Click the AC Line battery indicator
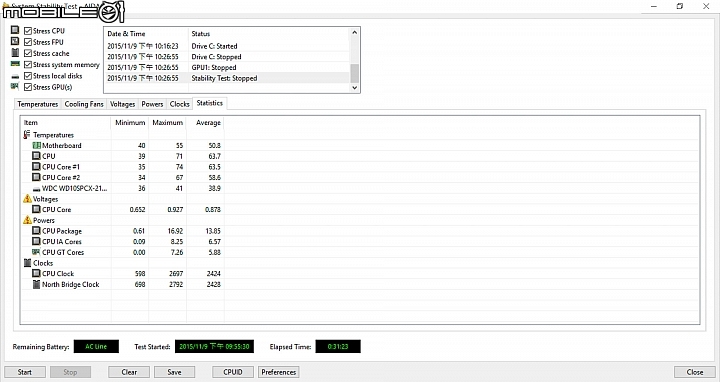Image resolution: width=720 pixels, height=382 pixels. 96,347
